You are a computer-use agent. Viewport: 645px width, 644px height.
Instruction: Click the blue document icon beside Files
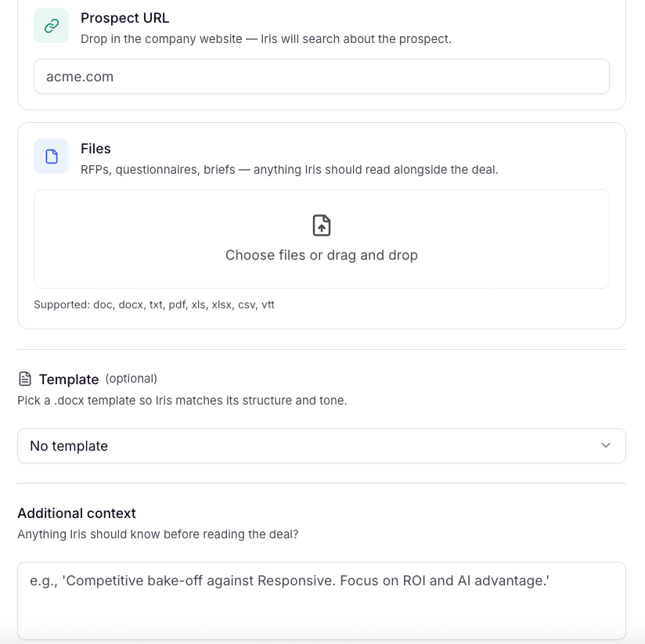52,157
